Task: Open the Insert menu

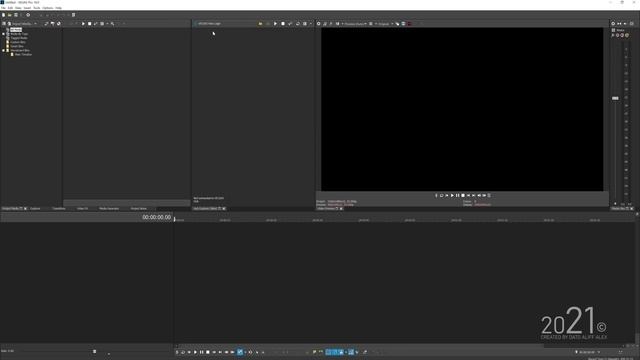Action: [27, 8]
